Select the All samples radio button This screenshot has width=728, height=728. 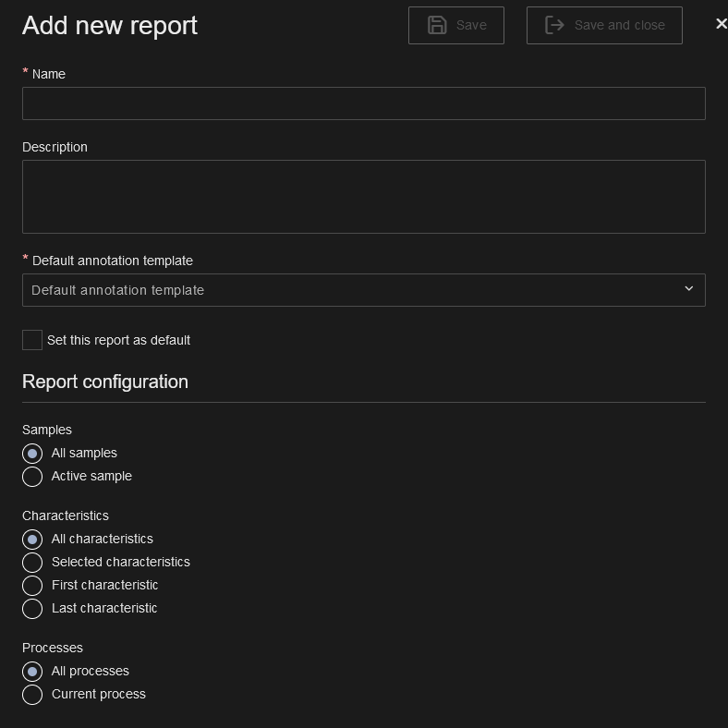tap(32, 454)
